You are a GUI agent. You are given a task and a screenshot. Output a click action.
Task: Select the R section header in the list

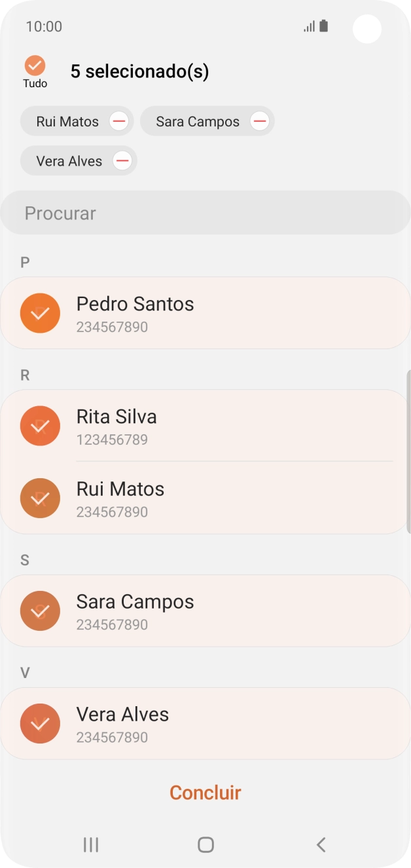coord(25,375)
